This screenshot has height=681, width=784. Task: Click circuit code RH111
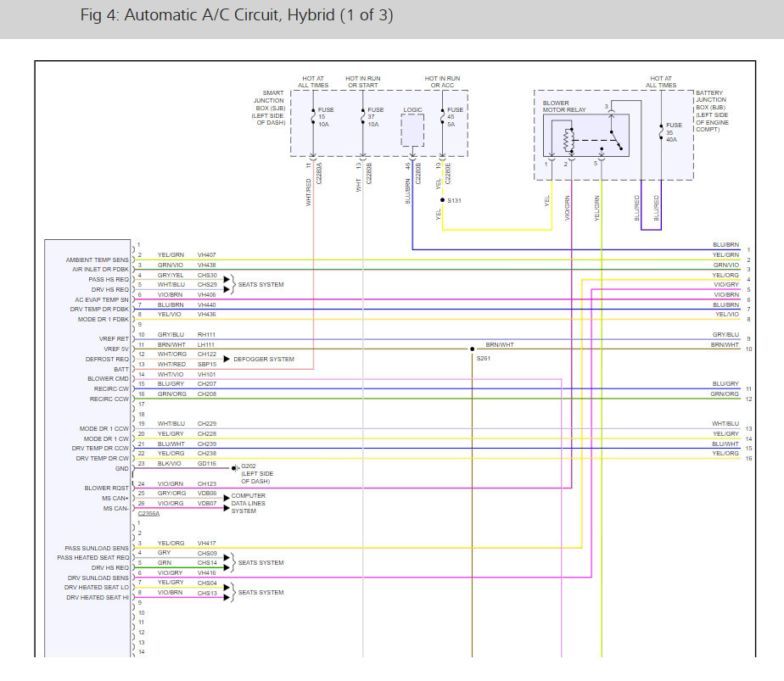tap(206, 335)
